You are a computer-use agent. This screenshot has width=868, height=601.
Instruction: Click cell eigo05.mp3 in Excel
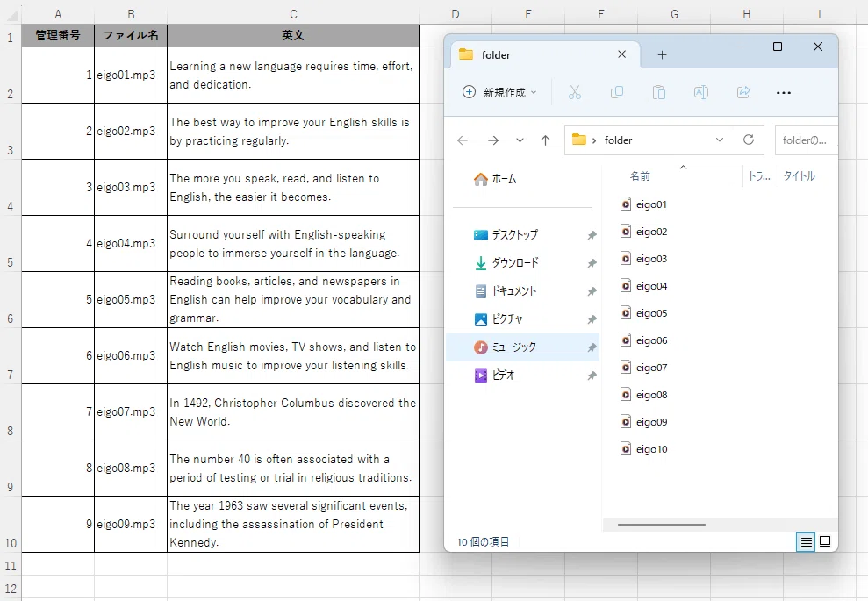pyautogui.click(x=131, y=299)
